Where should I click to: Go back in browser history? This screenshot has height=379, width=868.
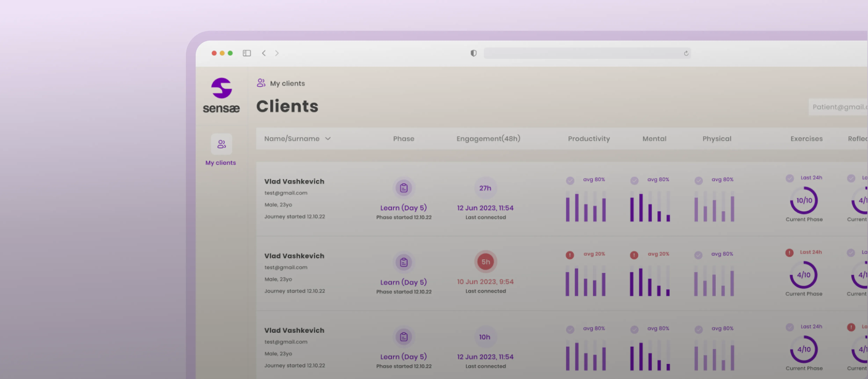264,53
